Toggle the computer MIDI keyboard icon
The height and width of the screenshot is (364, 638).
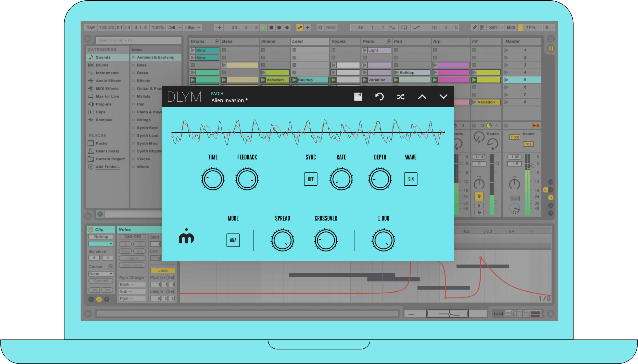point(482,28)
